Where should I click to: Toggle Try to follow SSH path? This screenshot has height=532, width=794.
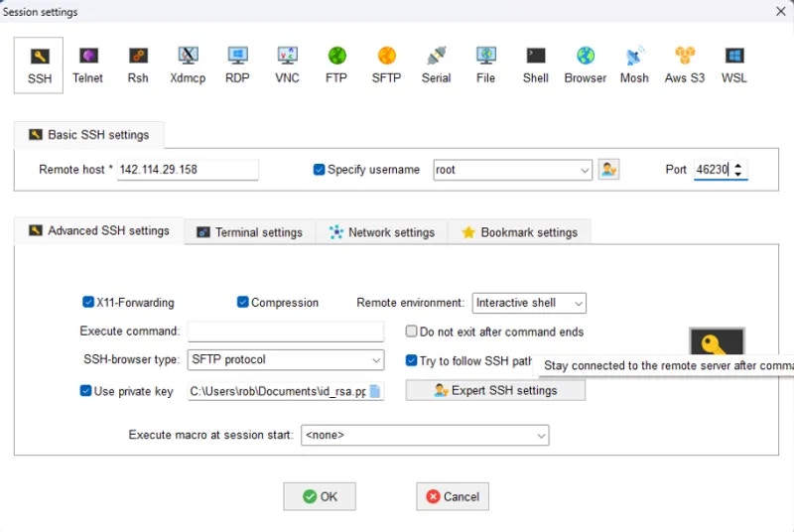point(411,360)
